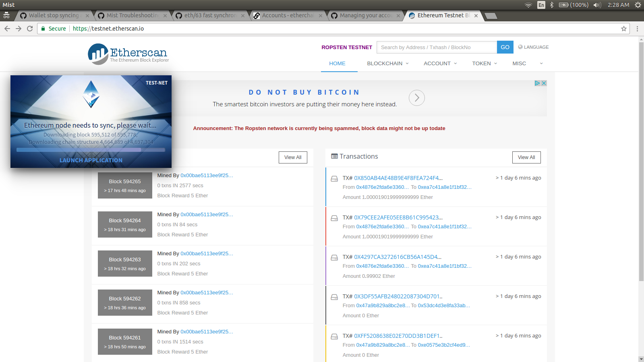Open the sound volume indicator
The image size is (644, 362).
pos(597,5)
